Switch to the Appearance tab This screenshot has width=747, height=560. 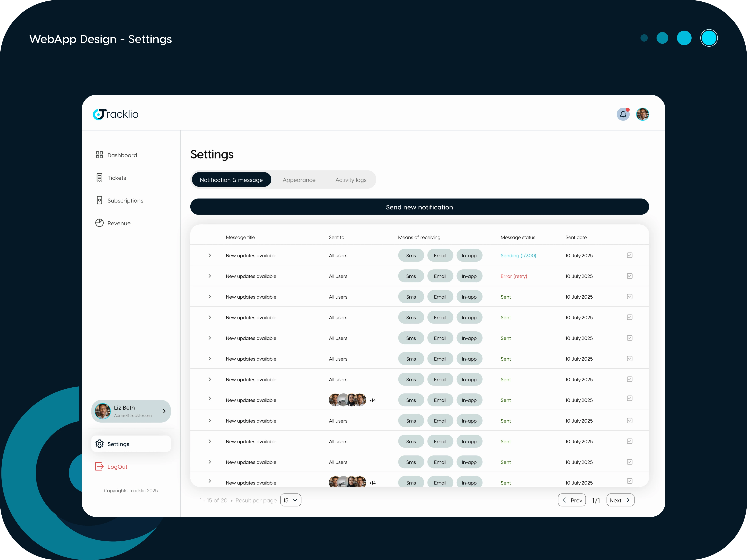click(299, 180)
